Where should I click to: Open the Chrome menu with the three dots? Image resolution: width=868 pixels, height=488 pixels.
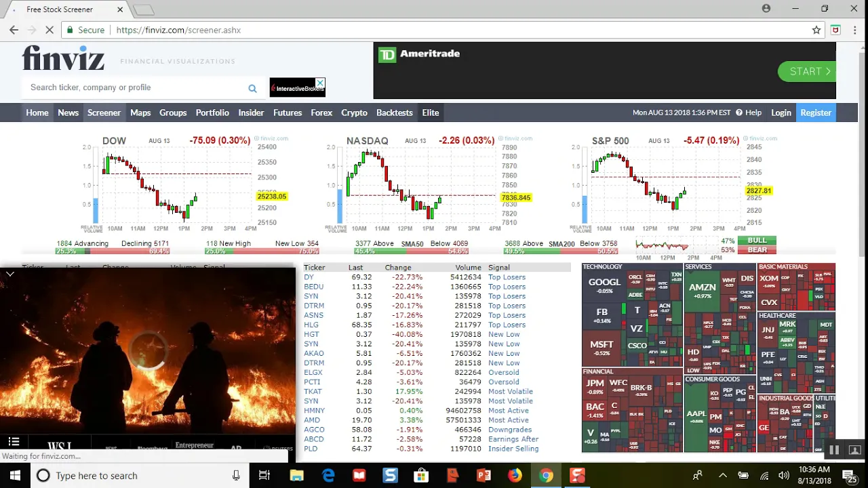pyautogui.click(x=854, y=30)
